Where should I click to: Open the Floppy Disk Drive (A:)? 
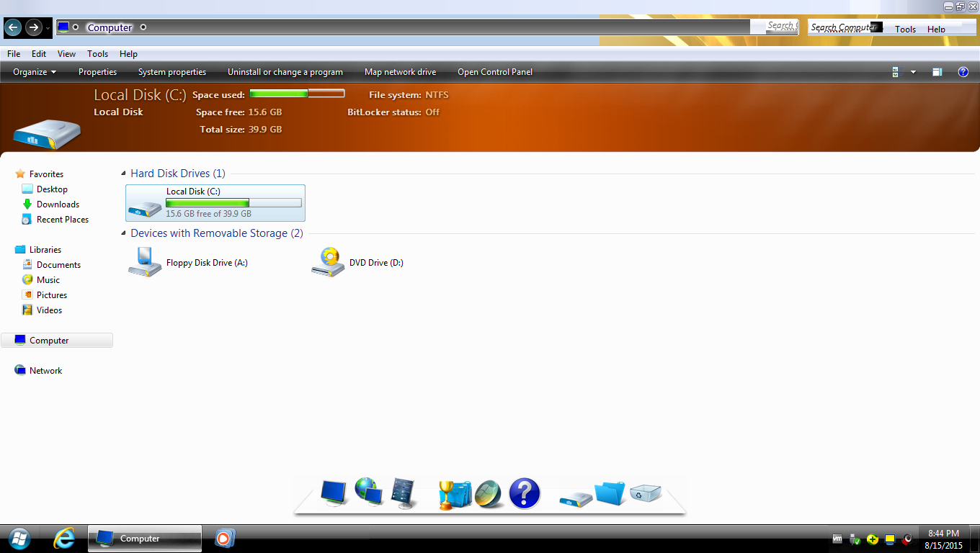(x=144, y=261)
